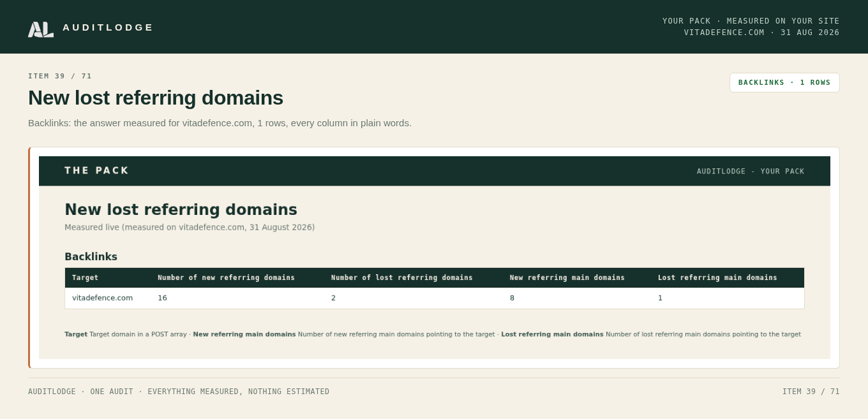Viewport: 868px width, 419px height.
Task: Click the value 16 in the table
Action: pyautogui.click(x=162, y=298)
